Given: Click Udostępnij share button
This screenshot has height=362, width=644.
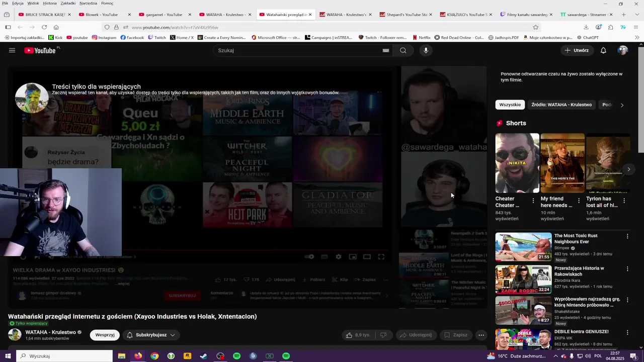Looking at the screenshot, I should coord(416,335).
